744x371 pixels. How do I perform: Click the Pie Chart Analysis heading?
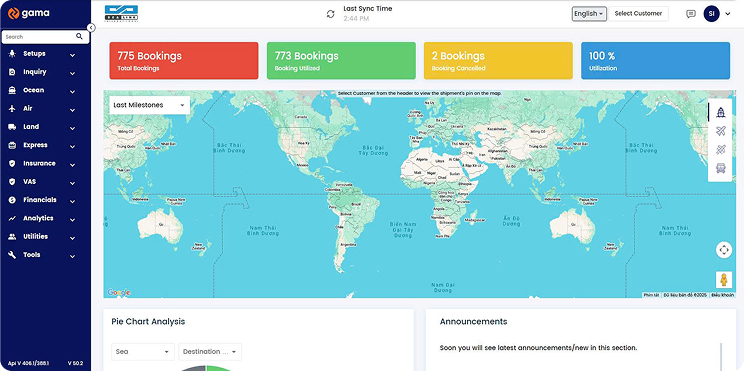pos(148,322)
